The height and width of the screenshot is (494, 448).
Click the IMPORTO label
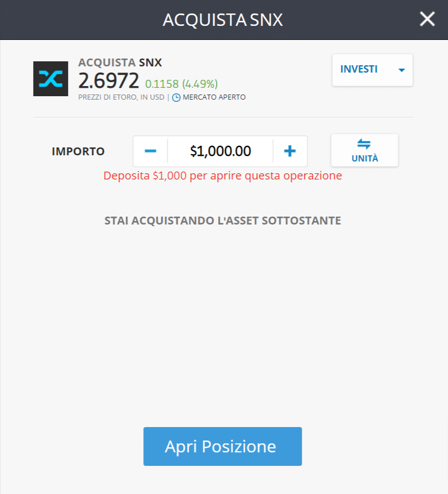(x=78, y=151)
